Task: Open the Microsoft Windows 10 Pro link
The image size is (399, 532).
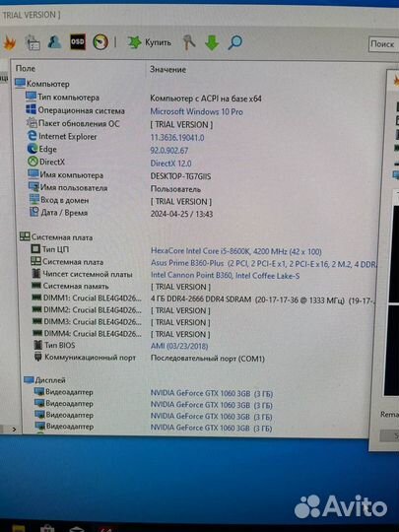Action: click(x=196, y=111)
